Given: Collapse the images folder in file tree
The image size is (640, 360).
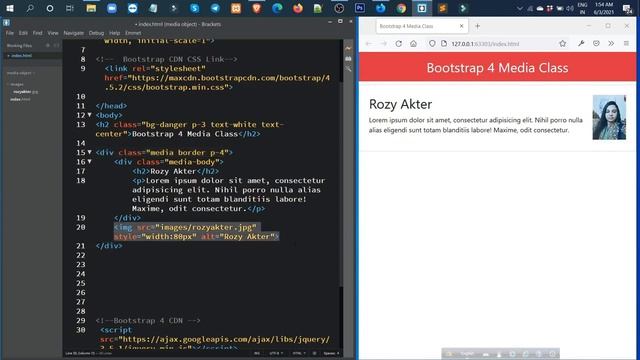Looking at the screenshot, I should (x=16, y=84).
